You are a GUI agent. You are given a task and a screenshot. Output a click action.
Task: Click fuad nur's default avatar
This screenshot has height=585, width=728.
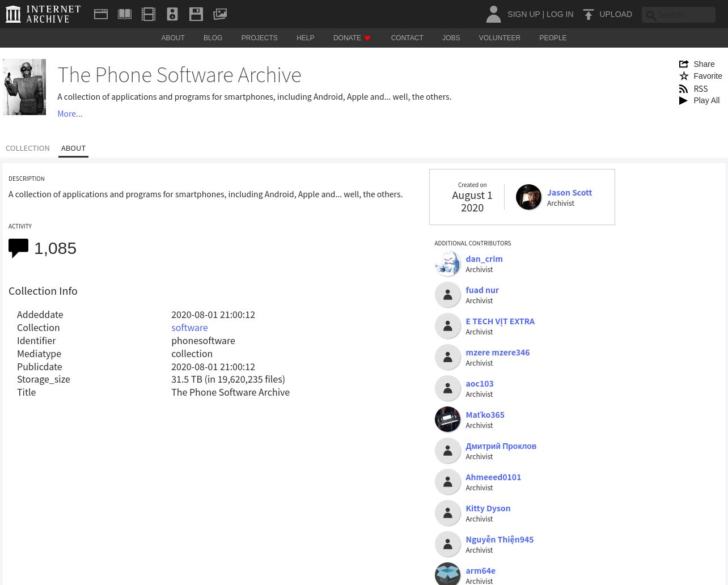[447, 295]
